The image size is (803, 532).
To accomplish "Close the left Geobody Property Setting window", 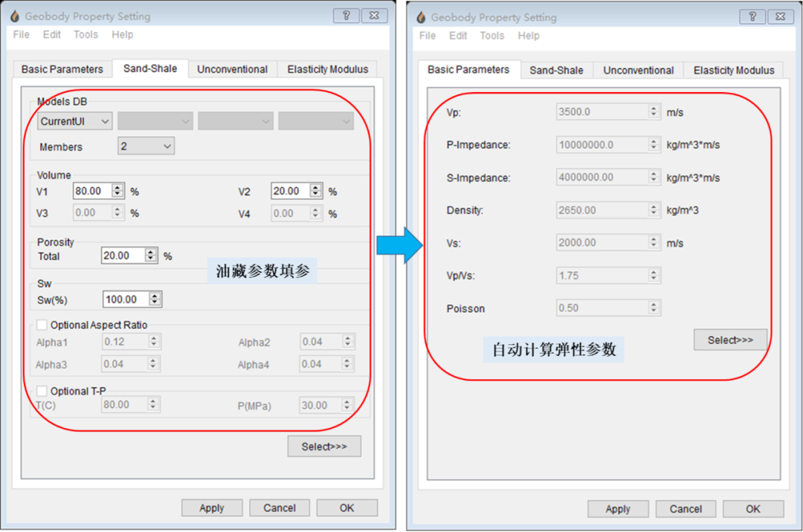I will 374,16.
